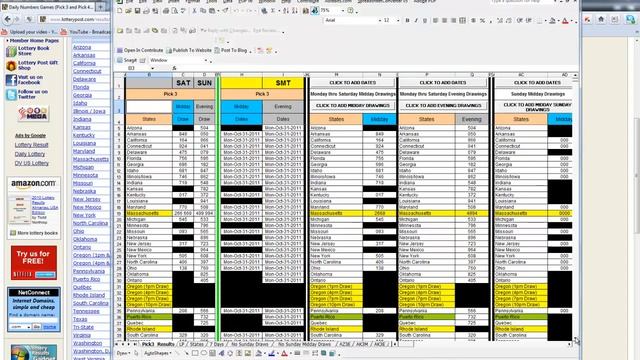Toggle align right
The height and width of the screenshot is (360, 640).
(x=453, y=20)
